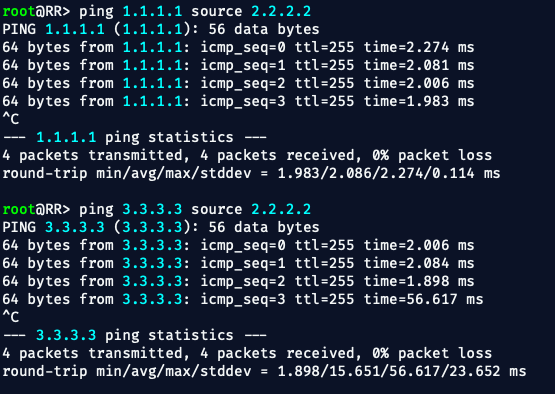Click the '--- 3.3.3.3 ping statistics ---' header
The width and height of the screenshot is (555, 394).
(x=135, y=335)
